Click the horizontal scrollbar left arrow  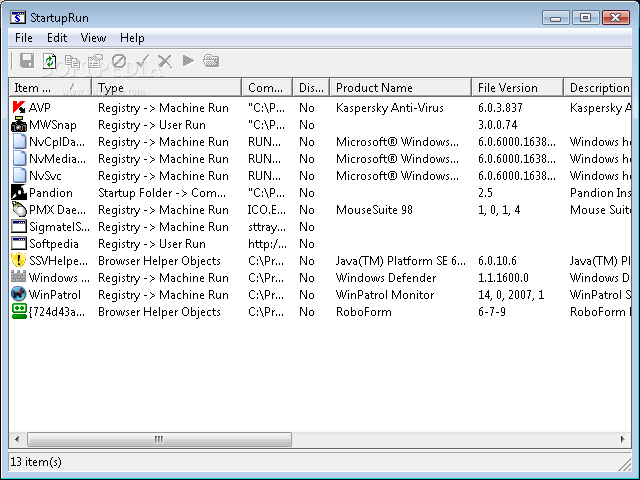(x=17, y=439)
